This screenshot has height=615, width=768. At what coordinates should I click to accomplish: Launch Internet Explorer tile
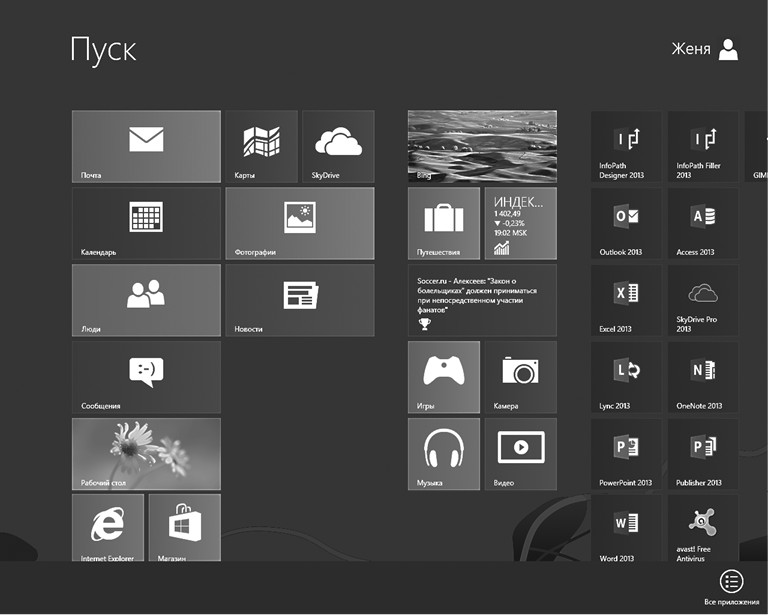(x=108, y=527)
